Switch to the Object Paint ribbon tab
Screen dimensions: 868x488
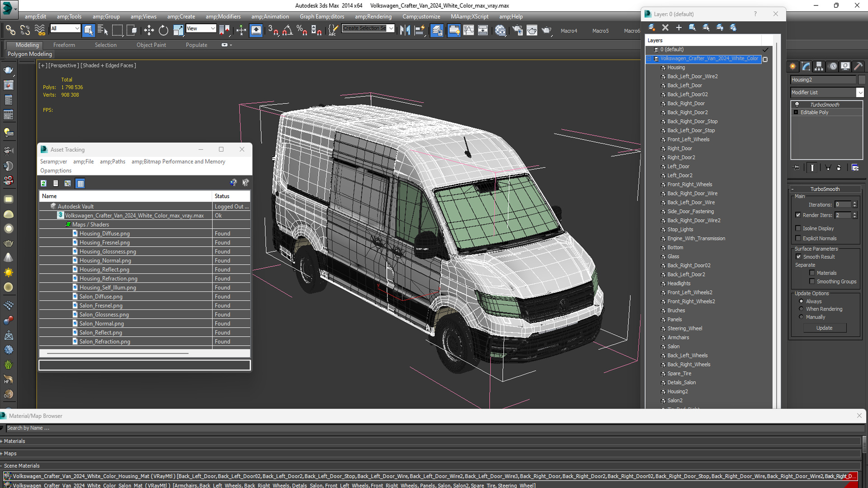(x=151, y=45)
